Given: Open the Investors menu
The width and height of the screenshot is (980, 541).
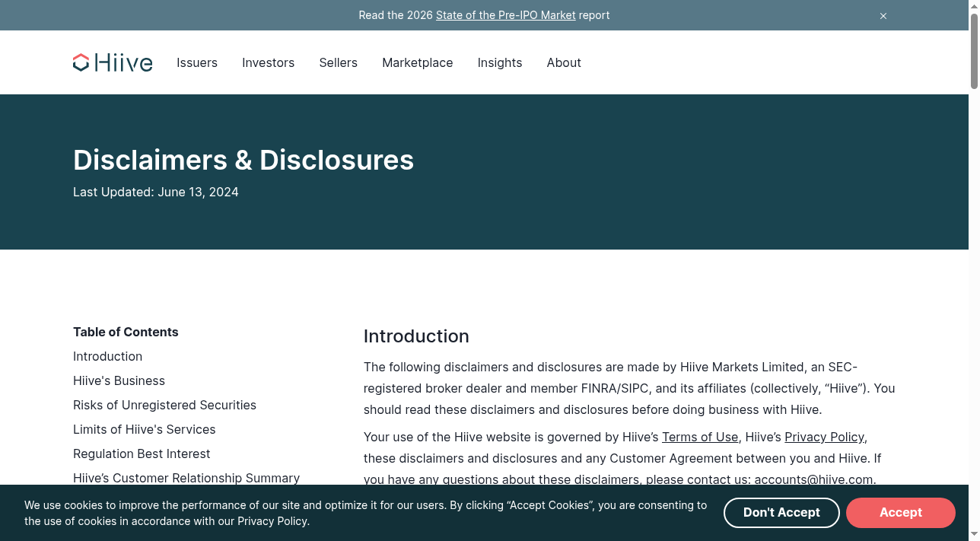Looking at the screenshot, I should [x=268, y=62].
